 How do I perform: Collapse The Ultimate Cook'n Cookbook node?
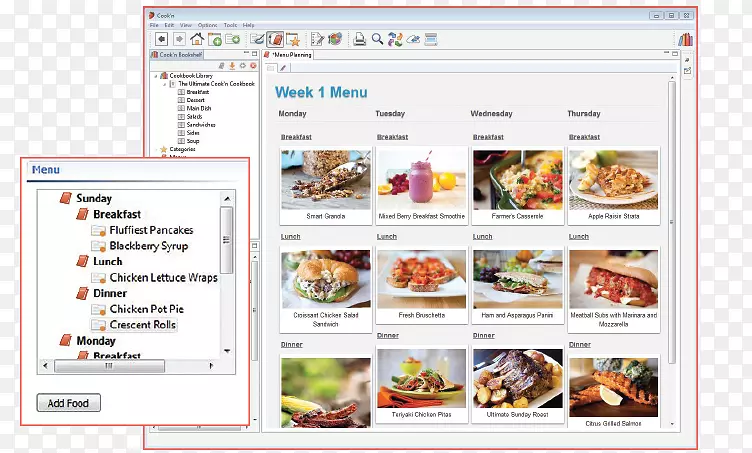point(163,84)
